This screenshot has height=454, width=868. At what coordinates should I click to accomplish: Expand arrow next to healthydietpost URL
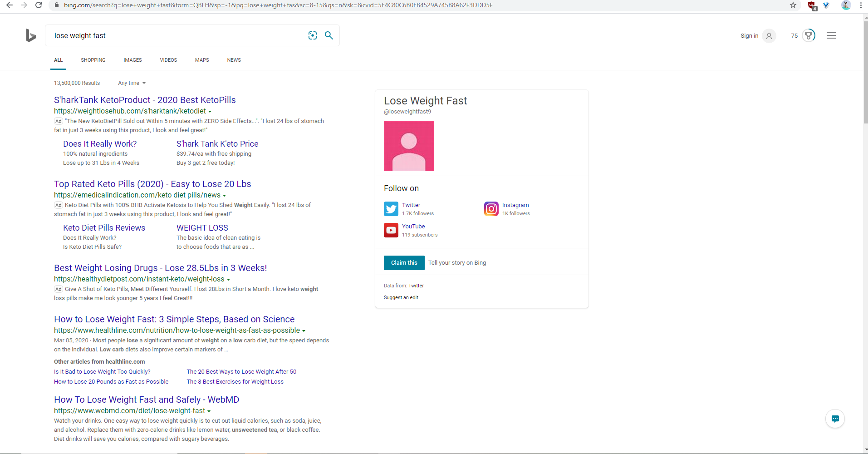click(x=228, y=280)
